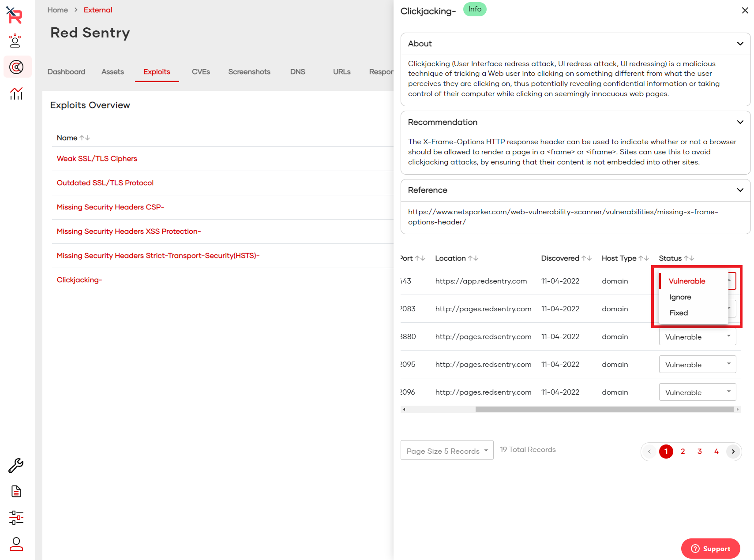Open Missing Security Headers Strict-Transport-Security(HSTS)- exploit
The image size is (754, 560).
[158, 256]
